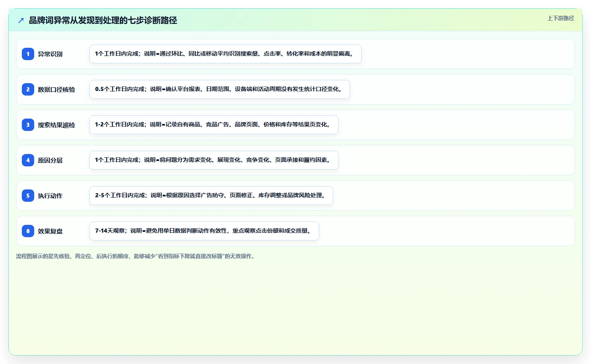Click the 上下游路径 label
Screen dimensions: 591x364
click(x=561, y=18)
